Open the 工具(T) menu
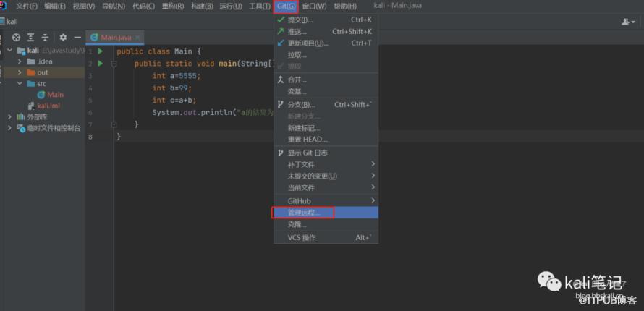Screen dimensions: 644x311 260,7
